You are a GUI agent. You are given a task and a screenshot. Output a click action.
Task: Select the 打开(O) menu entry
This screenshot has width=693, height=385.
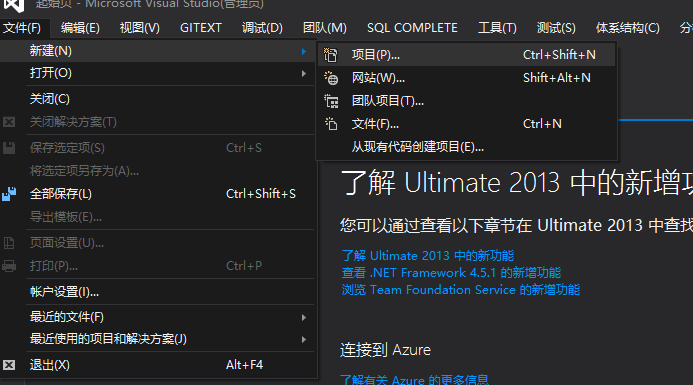point(158,73)
